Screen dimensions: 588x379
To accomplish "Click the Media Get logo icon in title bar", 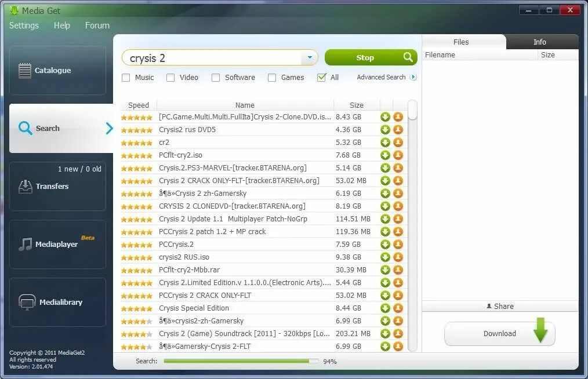I will (x=14, y=10).
